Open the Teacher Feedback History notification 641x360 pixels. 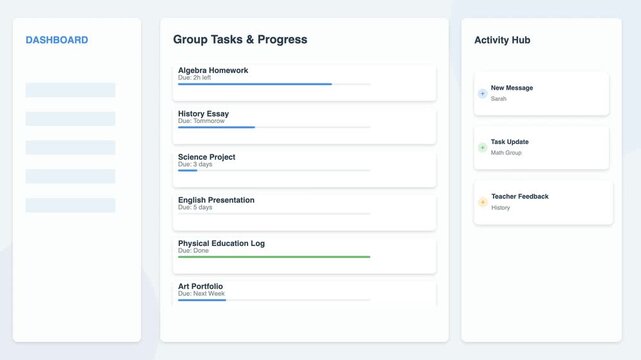543,202
